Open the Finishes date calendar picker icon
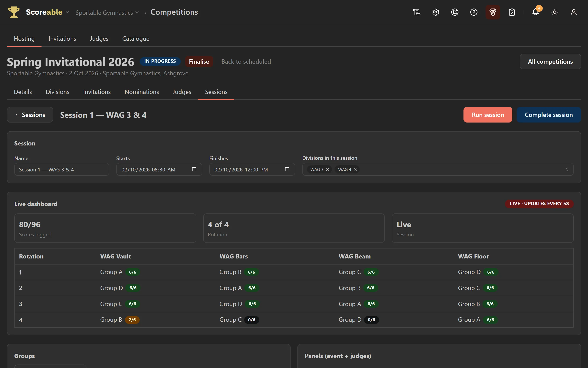Viewport: 588px width, 368px height. click(287, 169)
